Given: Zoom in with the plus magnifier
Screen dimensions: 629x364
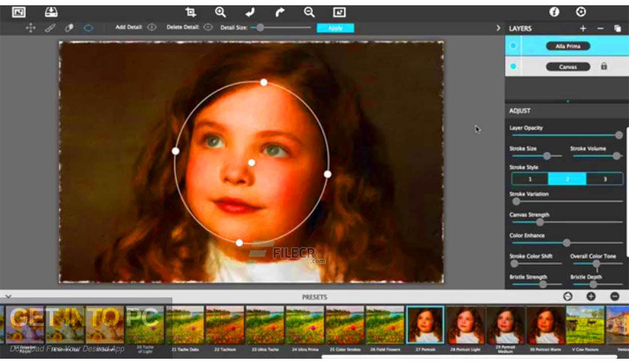Looking at the screenshot, I should tap(220, 12).
